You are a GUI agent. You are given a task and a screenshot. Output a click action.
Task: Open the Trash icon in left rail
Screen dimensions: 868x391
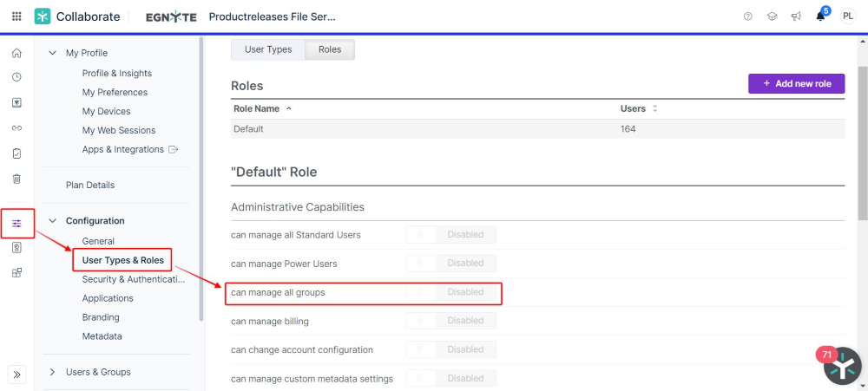click(16, 179)
